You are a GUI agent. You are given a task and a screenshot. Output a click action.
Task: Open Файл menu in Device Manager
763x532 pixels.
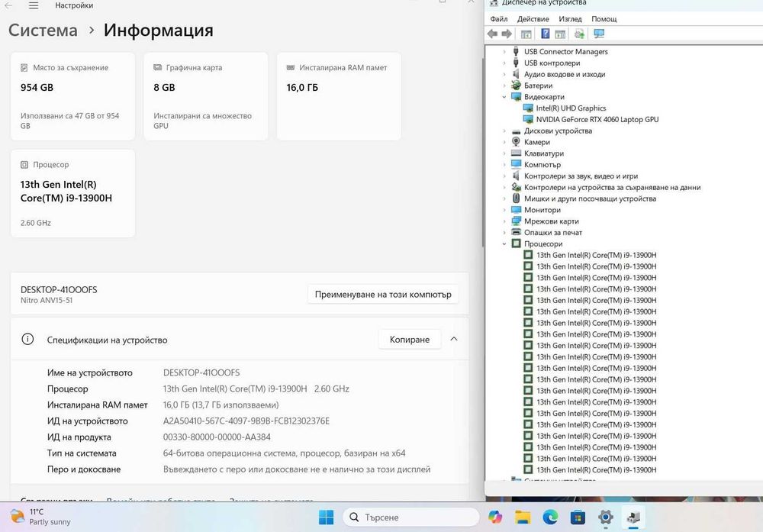(x=499, y=18)
